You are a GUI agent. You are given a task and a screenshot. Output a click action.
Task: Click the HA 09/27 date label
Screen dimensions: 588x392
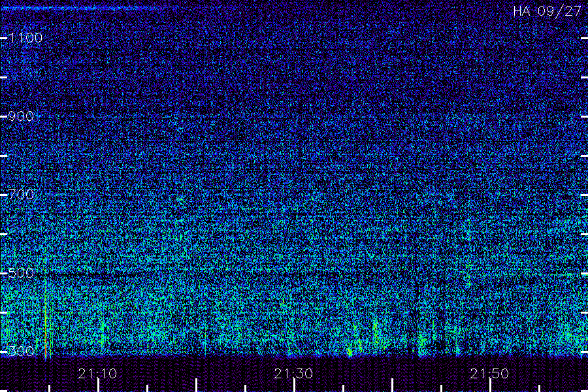pyautogui.click(x=547, y=11)
